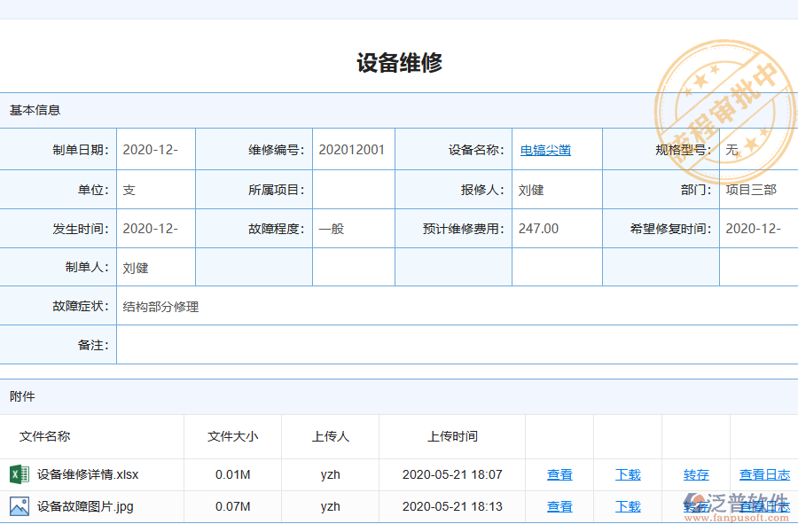
Task: Open the 电镐尖凿 device name link
Action: 545,150
